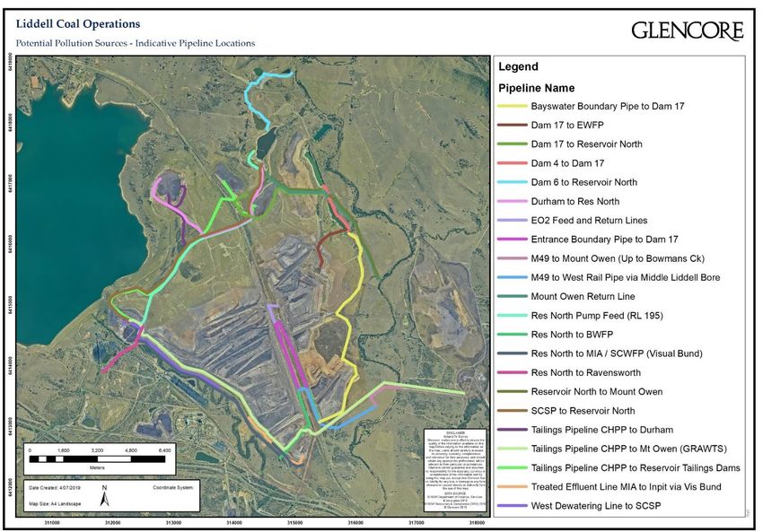Click the Treated Effluent Line legend swatch

pyautogui.click(x=512, y=487)
